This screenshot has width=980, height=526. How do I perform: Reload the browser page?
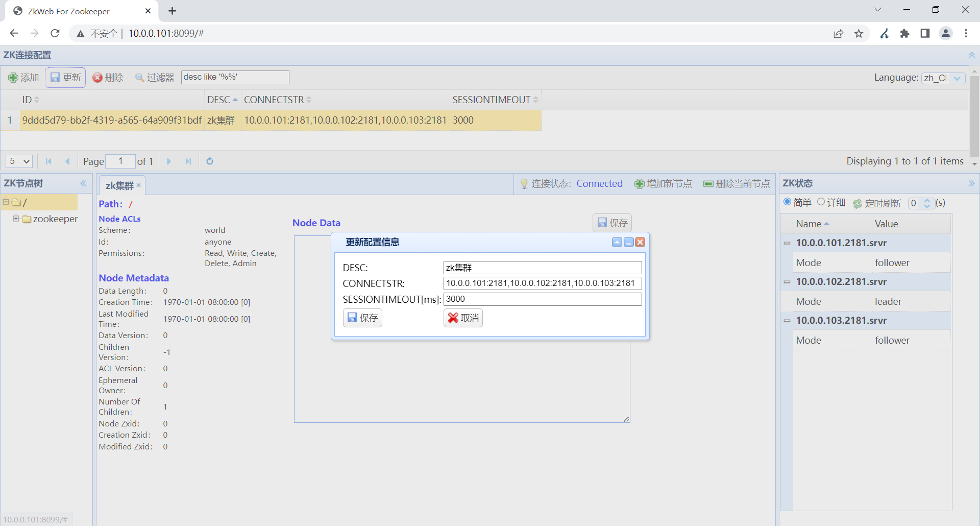[x=55, y=33]
